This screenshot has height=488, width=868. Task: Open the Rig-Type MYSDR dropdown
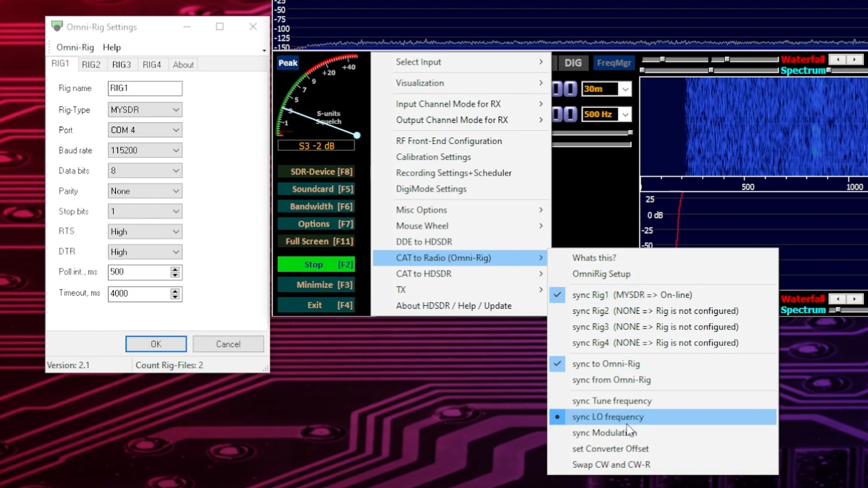pos(145,110)
